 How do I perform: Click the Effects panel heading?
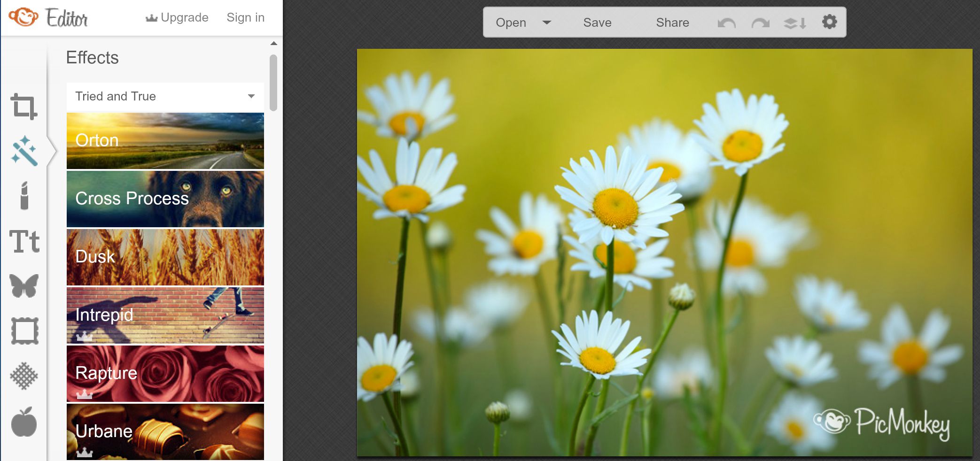point(92,58)
